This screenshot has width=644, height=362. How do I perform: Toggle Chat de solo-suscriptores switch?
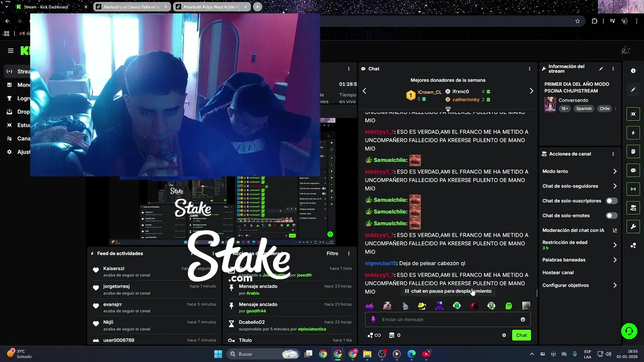tap(611, 201)
